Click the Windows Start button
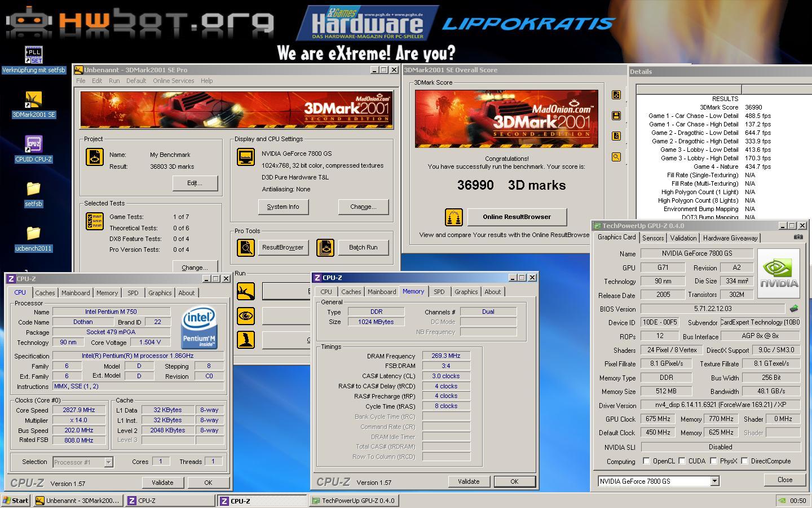The width and height of the screenshot is (812, 508). 16,501
